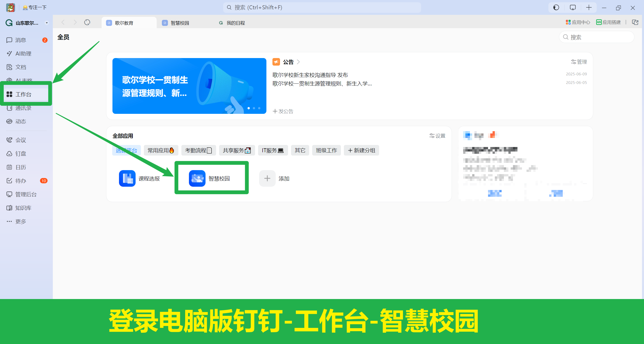Select the second banner carousel dot
Screen dimensions: 644x344
coord(254,108)
